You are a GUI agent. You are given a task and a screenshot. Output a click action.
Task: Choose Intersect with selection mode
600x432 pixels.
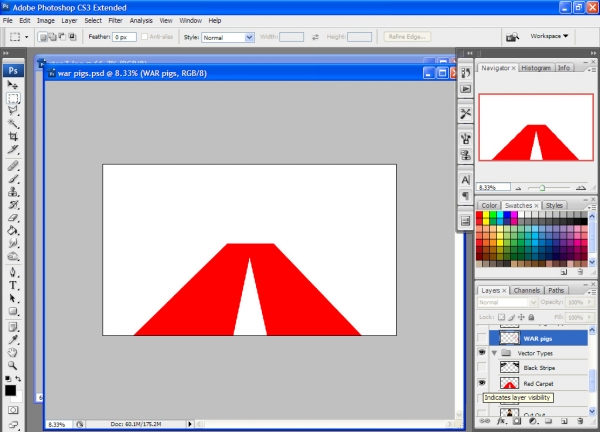(x=72, y=37)
